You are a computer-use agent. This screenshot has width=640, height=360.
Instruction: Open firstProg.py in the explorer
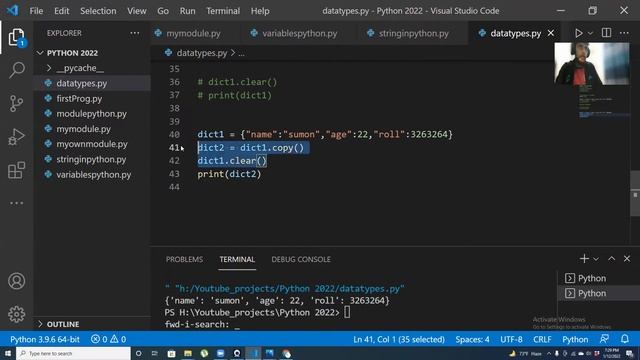92,99
